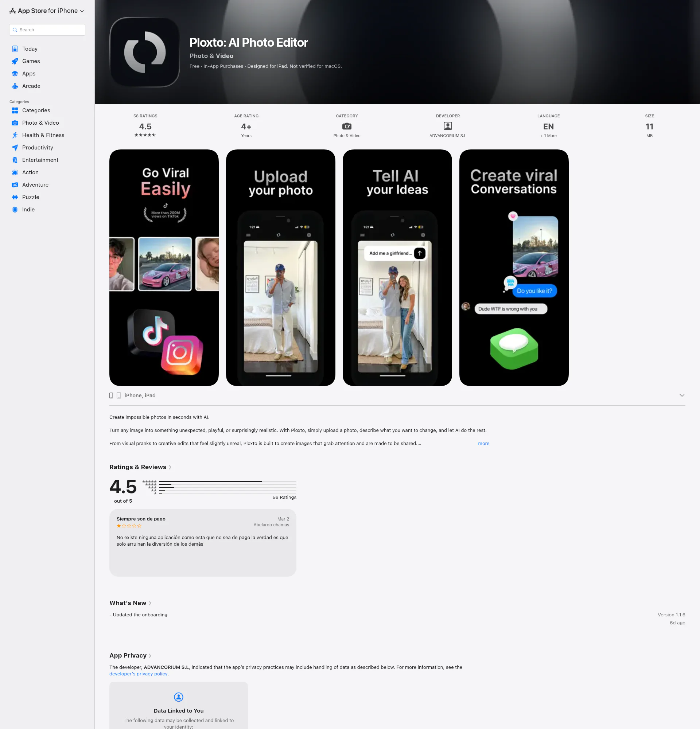This screenshot has width=700, height=729.
Task: Select the Productivity paper plane icon
Action: pyautogui.click(x=15, y=148)
